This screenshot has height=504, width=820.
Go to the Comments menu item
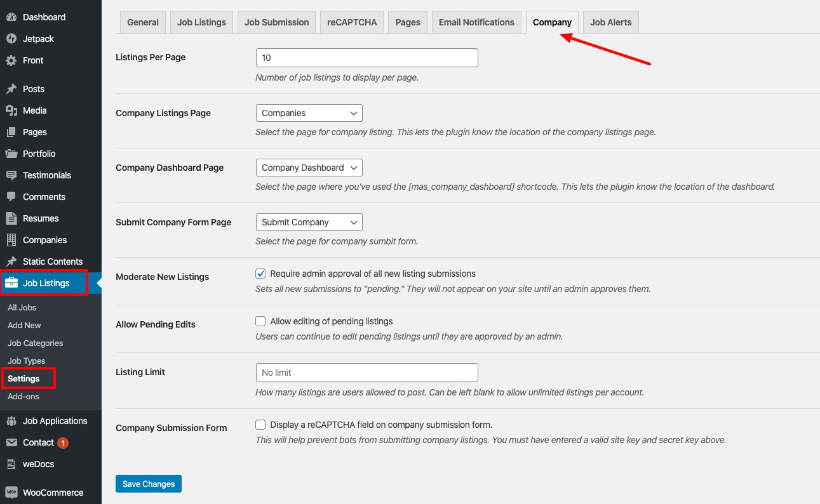51,197
